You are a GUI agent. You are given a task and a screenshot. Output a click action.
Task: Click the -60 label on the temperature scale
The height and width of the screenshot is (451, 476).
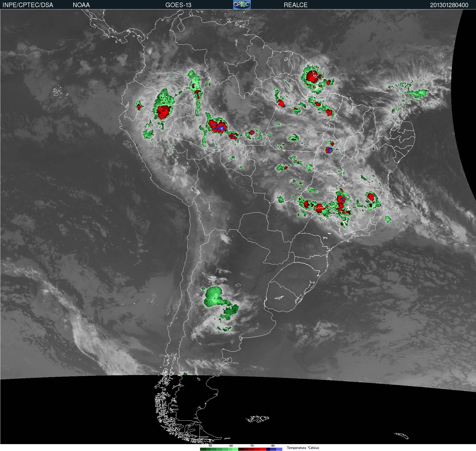231,446
